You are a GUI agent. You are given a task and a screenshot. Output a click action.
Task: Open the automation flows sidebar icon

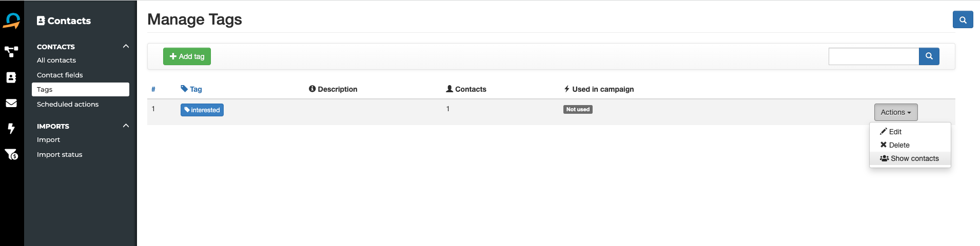(x=11, y=51)
